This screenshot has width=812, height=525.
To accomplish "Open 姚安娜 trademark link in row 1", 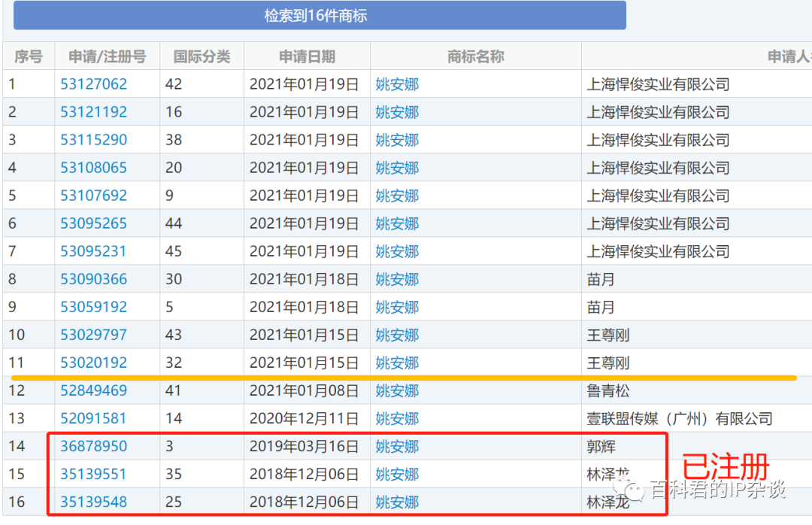I will (x=397, y=83).
